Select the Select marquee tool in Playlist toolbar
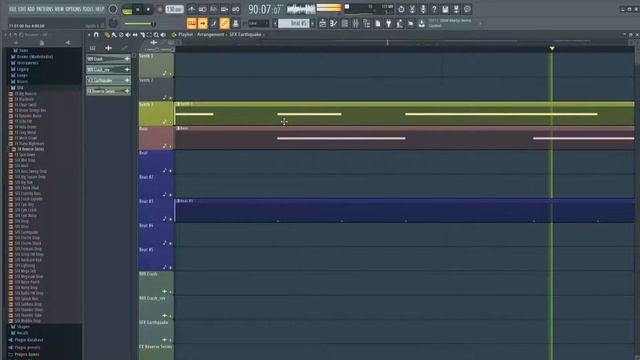Image resolution: width=640 pixels, height=360 pixels. tap(149, 35)
